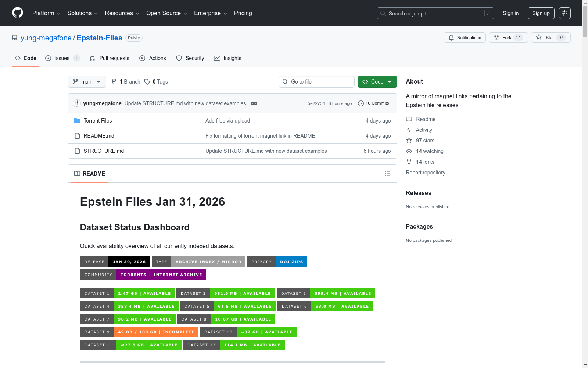The image size is (588, 368).
Task: Expand the Open Source menu
Action: pos(167,13)
